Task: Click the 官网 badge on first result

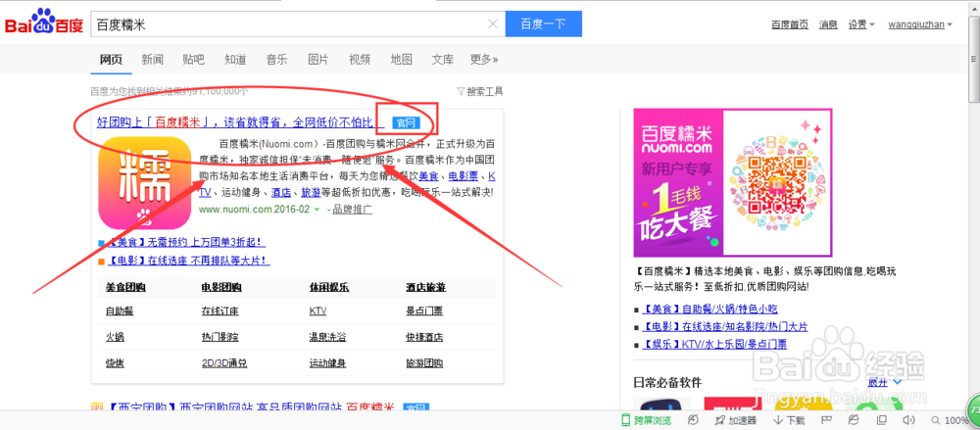Action: click(407, 121)
